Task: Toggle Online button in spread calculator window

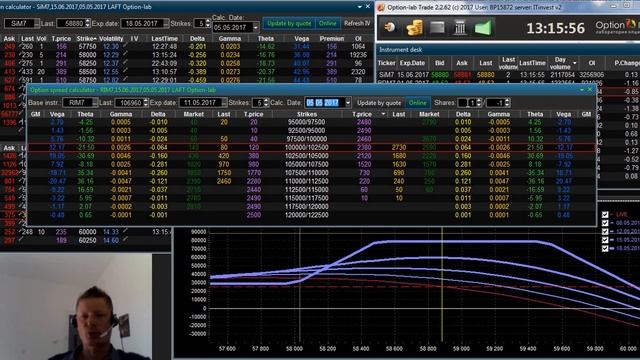Action: coord(418,103)
